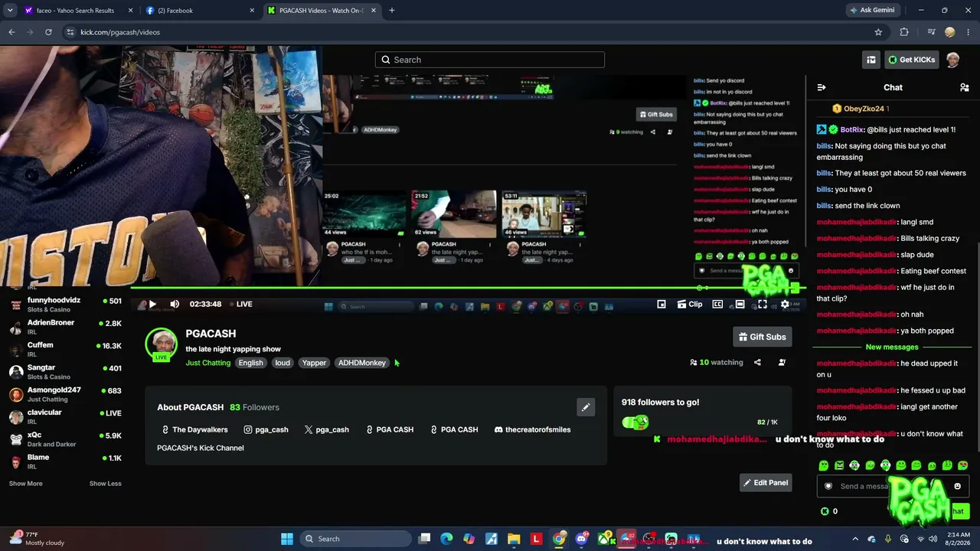
Task: Share the stream via share icon
Action: click(x=757, y=363)
